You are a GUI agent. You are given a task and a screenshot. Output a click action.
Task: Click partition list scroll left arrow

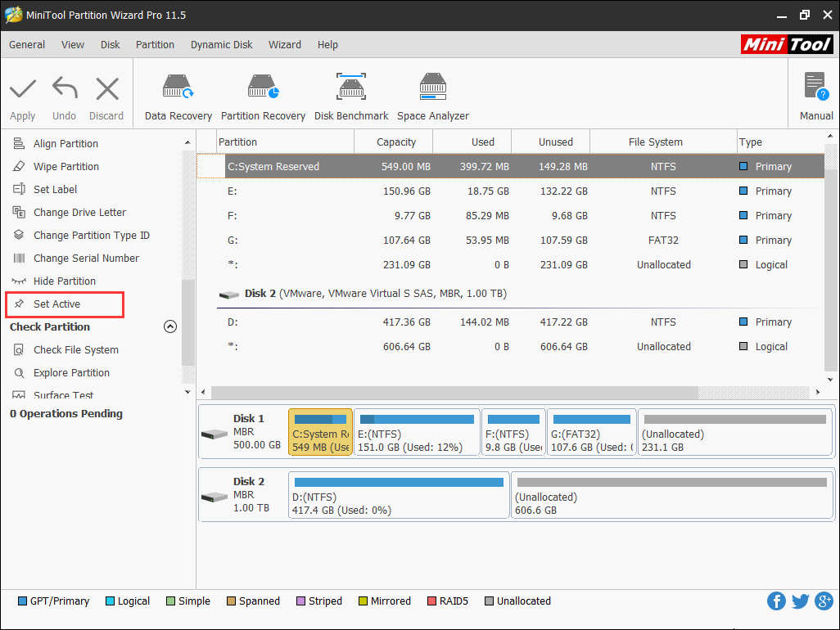pyautogui.click(x=204, y=393)
